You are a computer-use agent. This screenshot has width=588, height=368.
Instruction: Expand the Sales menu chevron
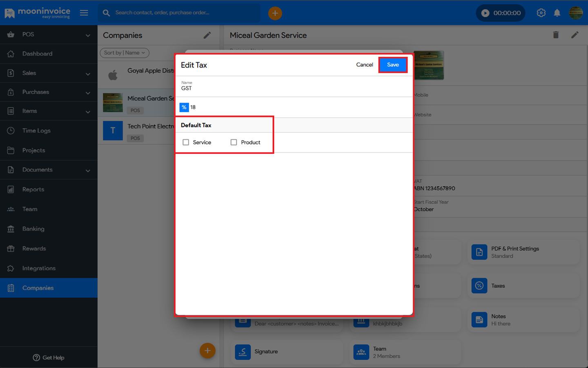click(x=88, y=74)
